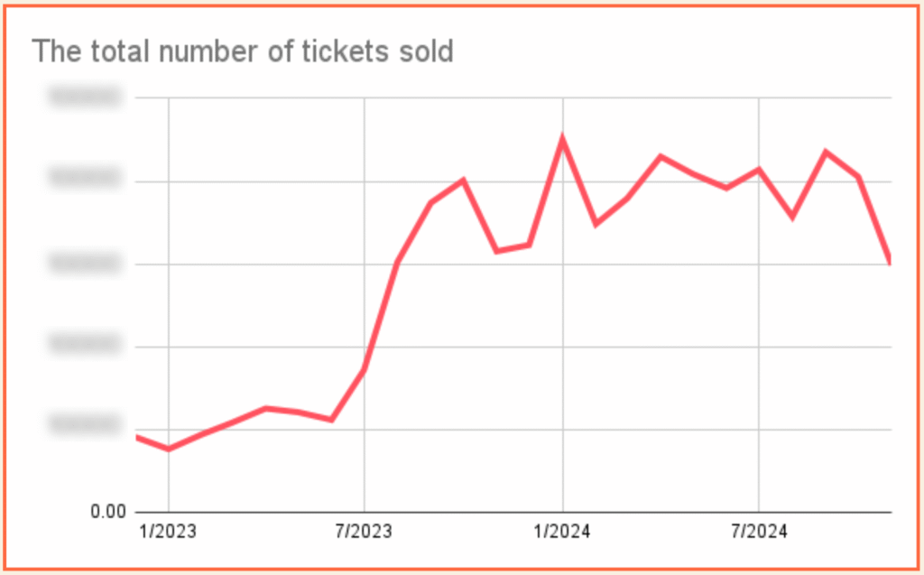Click the dip in the line just before 7/2023
The width and height of the screenshot is (924, 575).
(332, 420)
